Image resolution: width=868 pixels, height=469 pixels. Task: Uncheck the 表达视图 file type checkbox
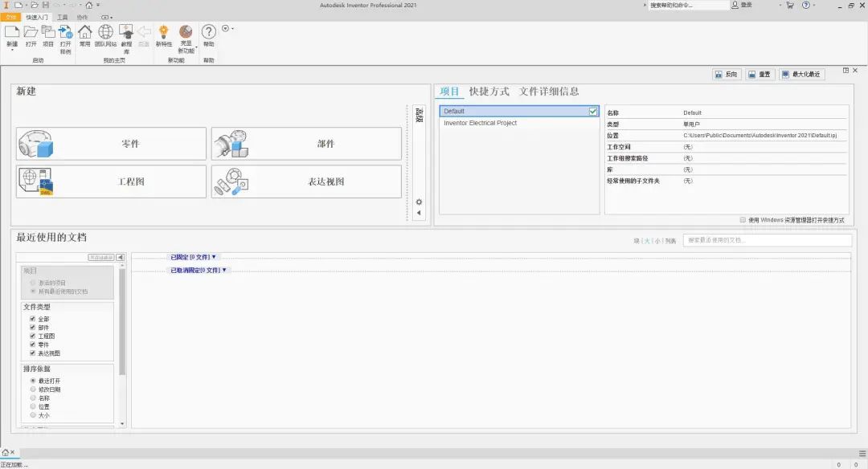(x=33, y=353)
